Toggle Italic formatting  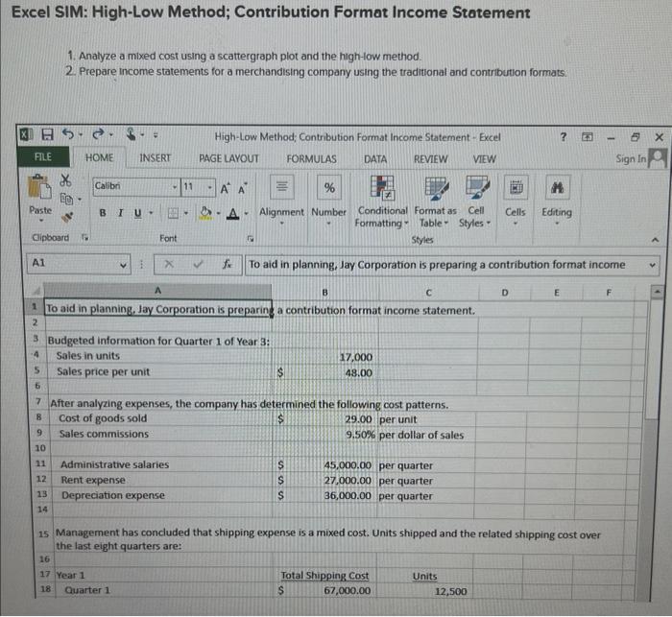click(x=120, y=212)
